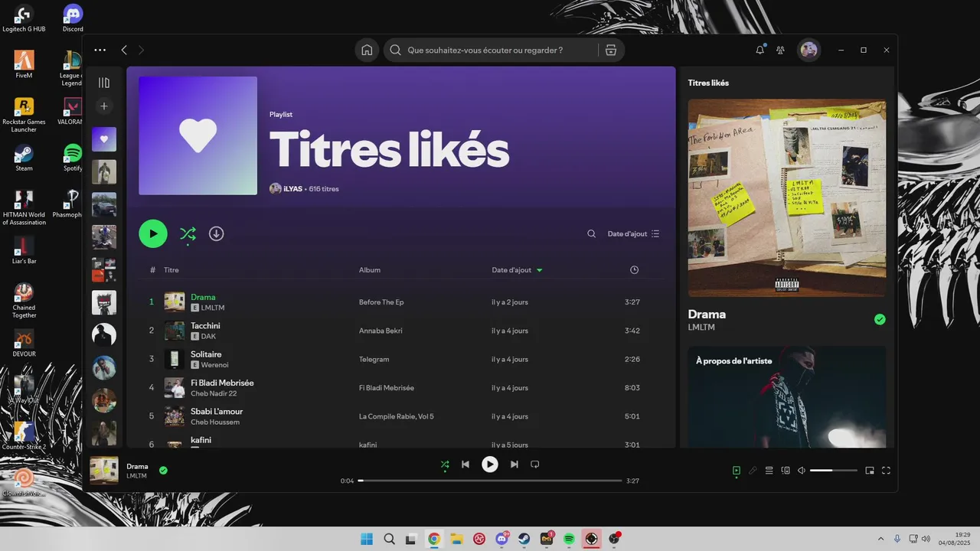
Task: Click the Browse icon in the search bar
Action: (x=610, y=50)
